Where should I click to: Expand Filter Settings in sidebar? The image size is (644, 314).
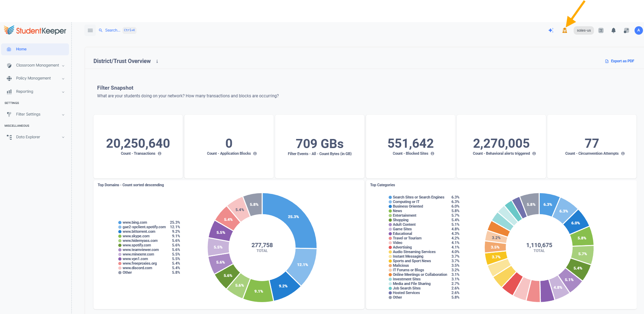(35, 114)
